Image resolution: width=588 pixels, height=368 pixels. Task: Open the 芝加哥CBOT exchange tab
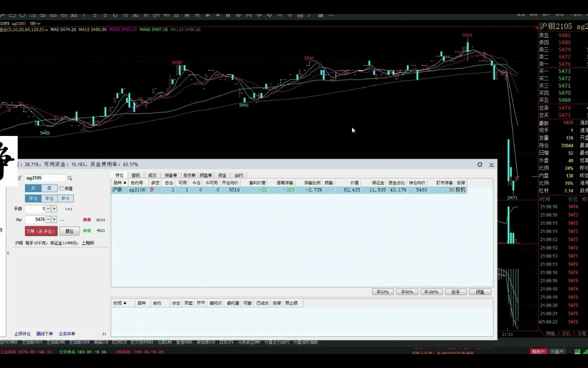tap(32, 342)
